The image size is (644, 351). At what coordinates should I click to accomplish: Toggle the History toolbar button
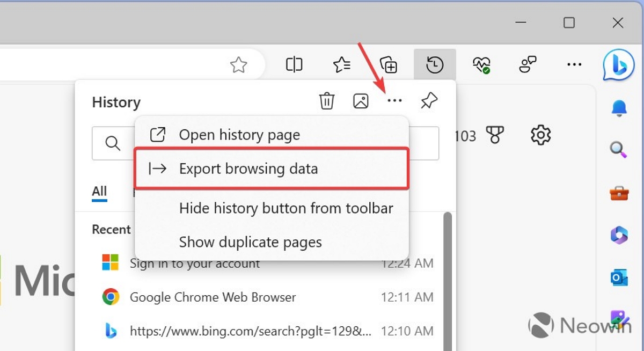tap(435, 65)
